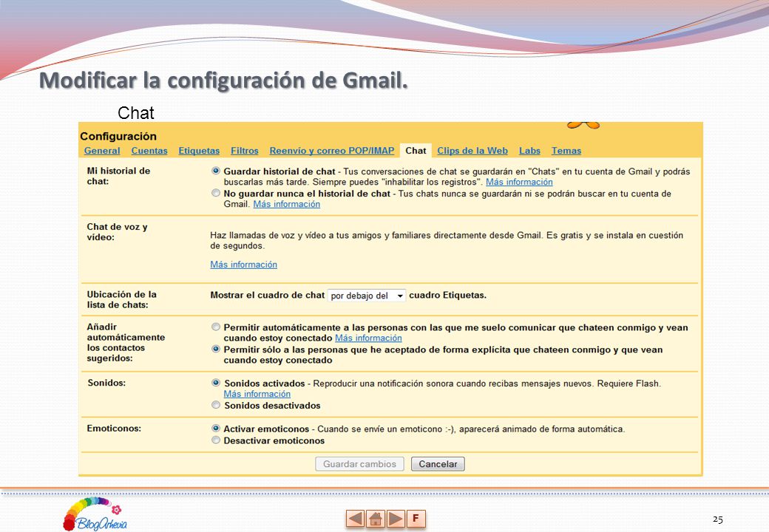This screenshot has height=532, width=769.
Task: Click 'cuadro Etiquetas.' text
Action: 448,295
